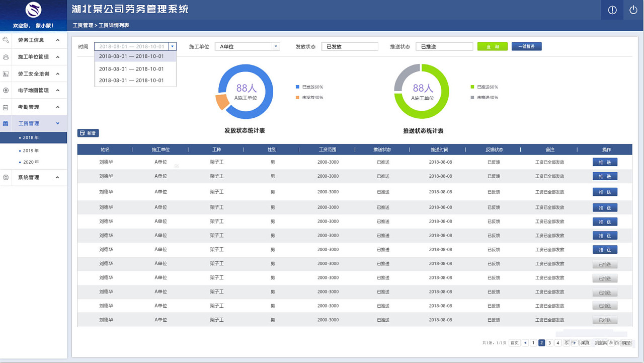
Task: Click the 新增 add icon above the table
Action: point(84,133)
